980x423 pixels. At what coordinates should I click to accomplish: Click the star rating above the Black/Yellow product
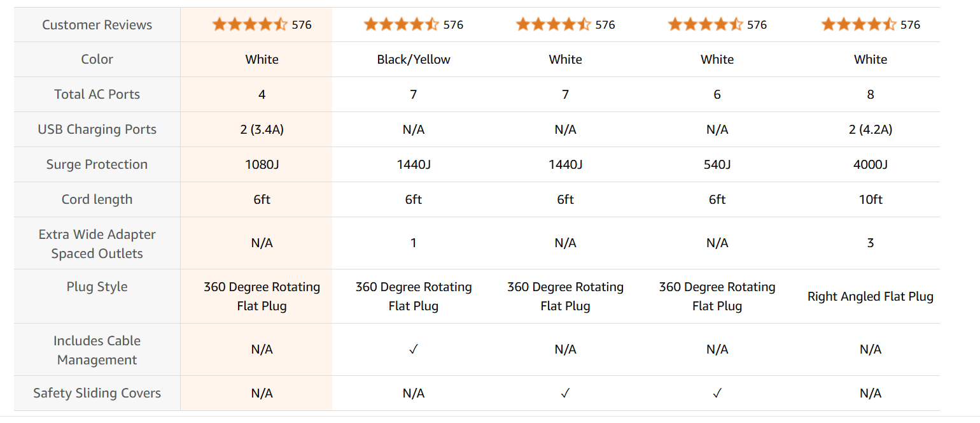[x=401, y=25]
